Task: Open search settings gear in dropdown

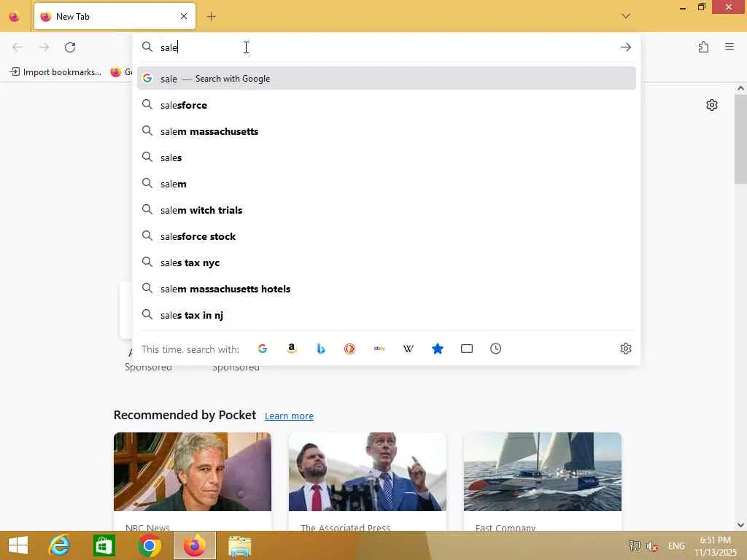Action: [625, 349]
